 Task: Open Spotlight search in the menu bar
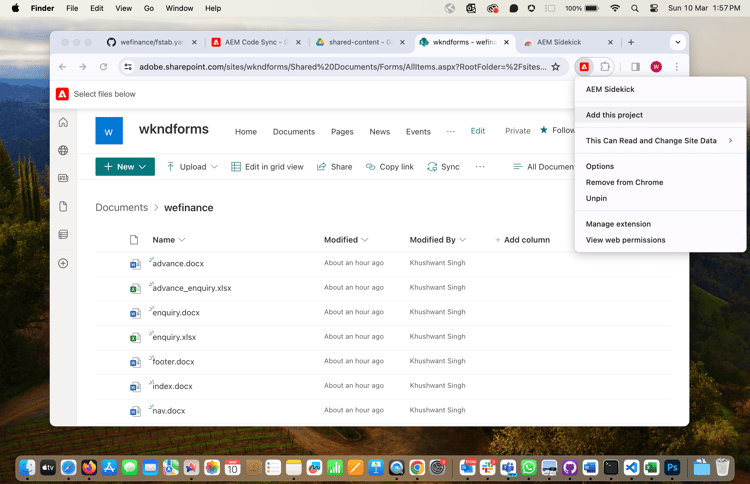pos(635,8)
